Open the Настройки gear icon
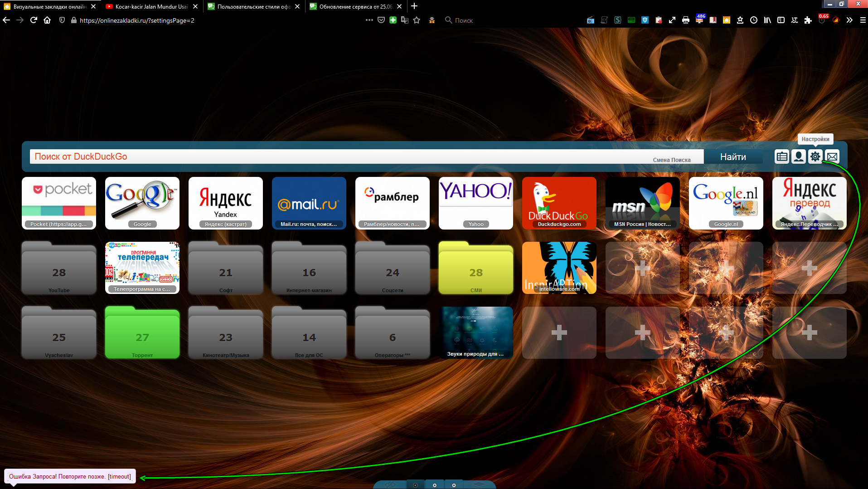Screen dimensions: 868x489 point(815,156)
